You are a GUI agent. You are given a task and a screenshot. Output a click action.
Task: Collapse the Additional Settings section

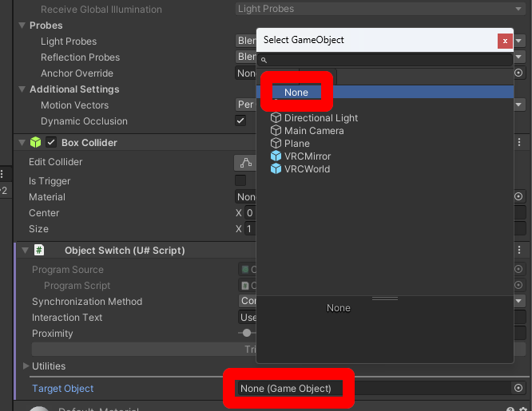22,89
